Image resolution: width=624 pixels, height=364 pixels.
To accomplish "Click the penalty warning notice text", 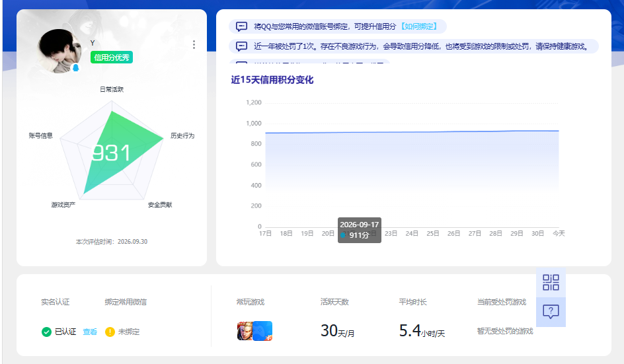I will (422, 46).
